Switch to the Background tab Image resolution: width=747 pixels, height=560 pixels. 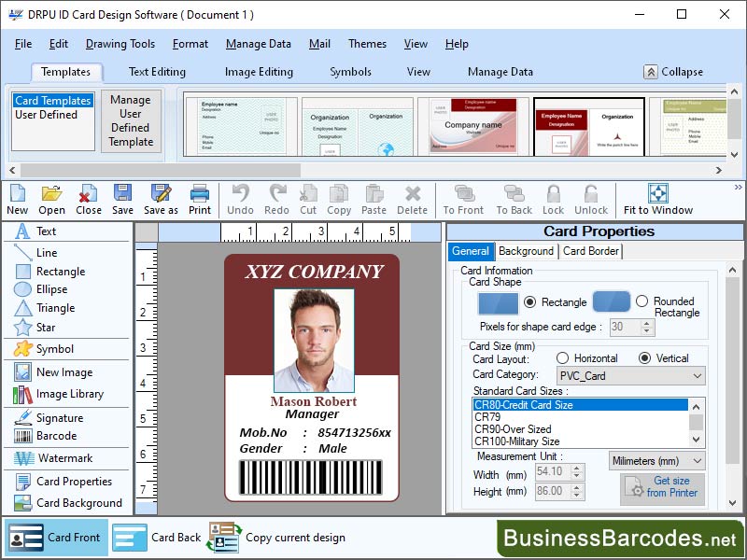(526, 251)
